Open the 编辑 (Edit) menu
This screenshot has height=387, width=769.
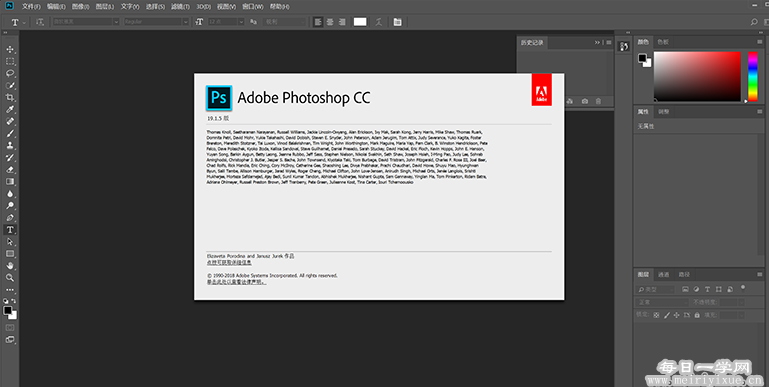(56, 6)
